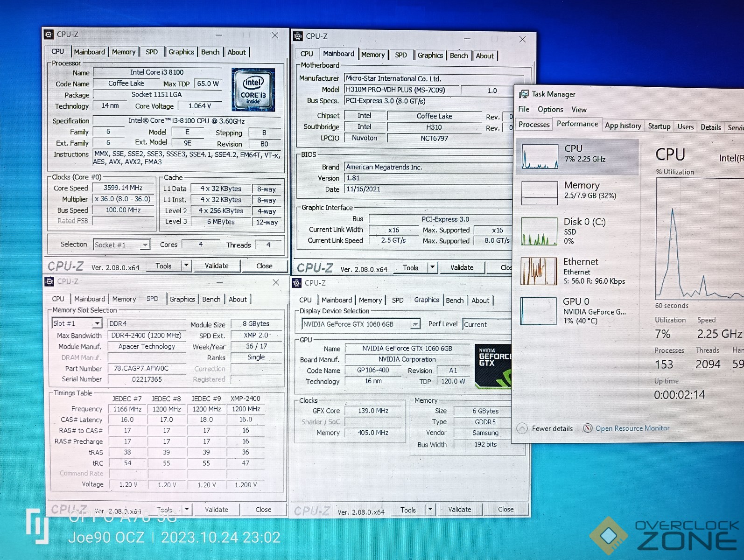
Task: Select GPU 0 NVIDIA GeForce entry
Action: click(577, 311)
